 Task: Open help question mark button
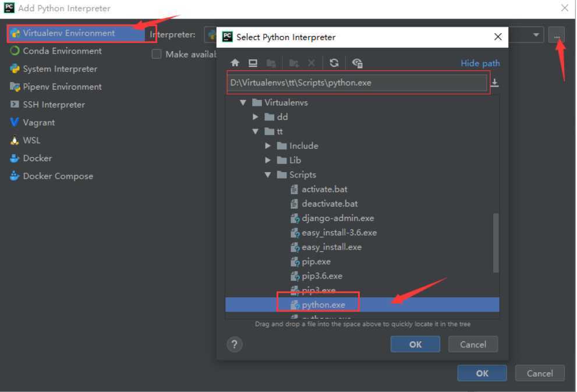click(x=235, y=344)
